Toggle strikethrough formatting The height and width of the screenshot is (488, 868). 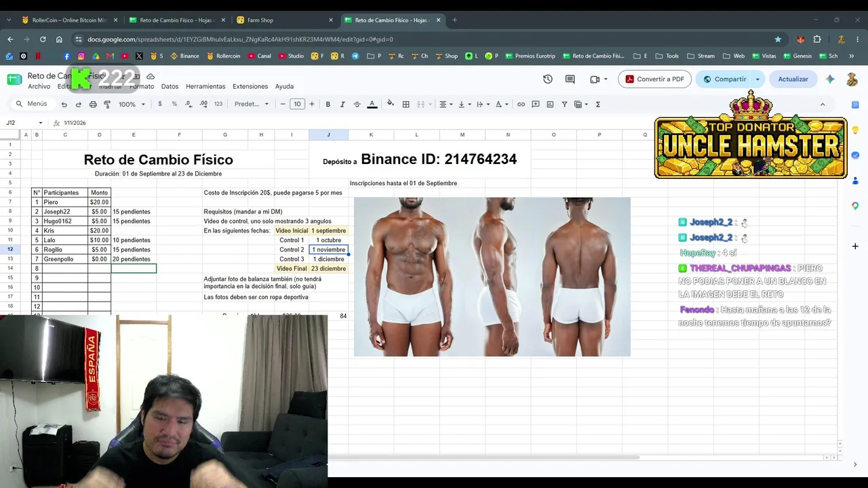pyautogui.click(x=357, y=104)
